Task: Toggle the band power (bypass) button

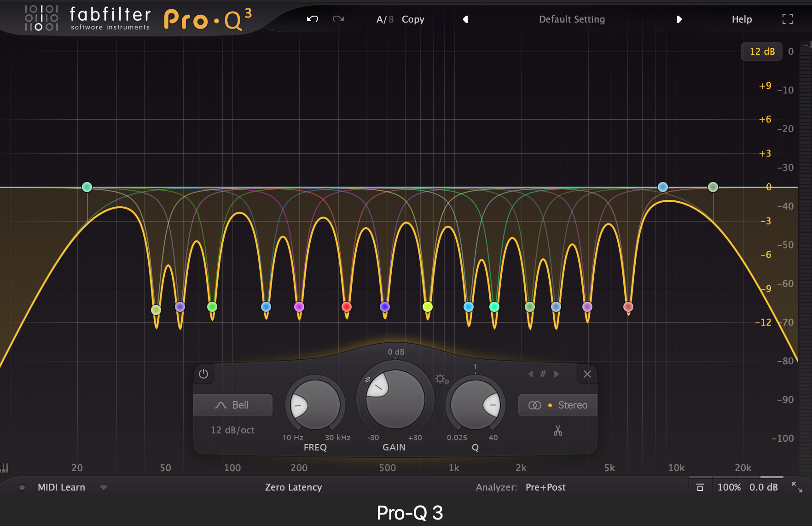Action: pos(203,374)
